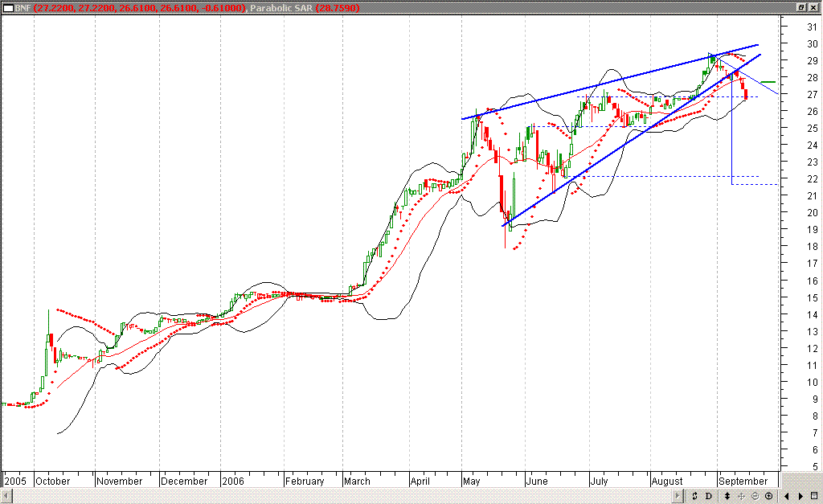823x504 pixels.
Task: Click the July date axis label
Action: (599, 481)
